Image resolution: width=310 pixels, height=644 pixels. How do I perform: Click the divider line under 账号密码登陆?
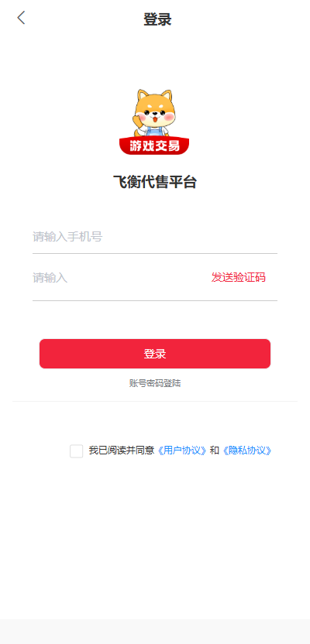tap(155, 401)
